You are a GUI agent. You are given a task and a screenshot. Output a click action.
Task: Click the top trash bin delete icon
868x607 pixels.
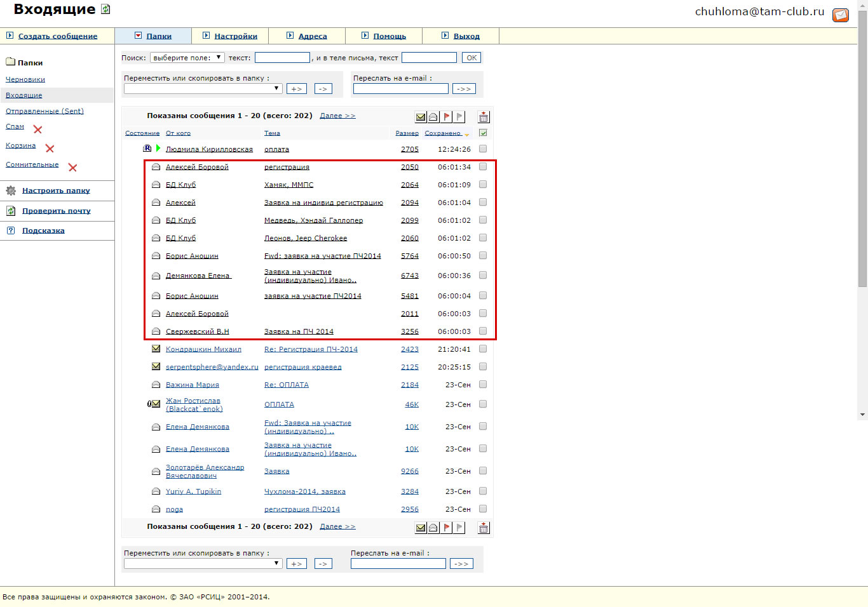pos(484,117)
